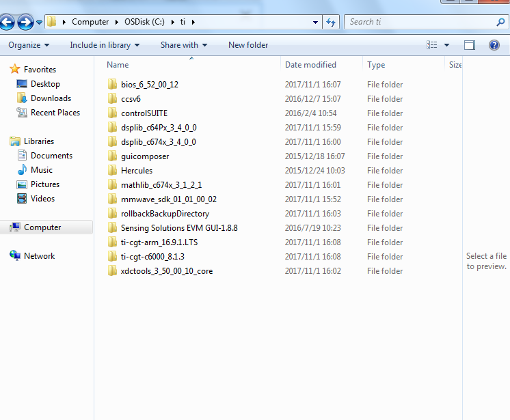Image resolution: width=510 pixels, height=420 pixels.
Task: Change view with the view icon
Action: click(x=432, y=45)
